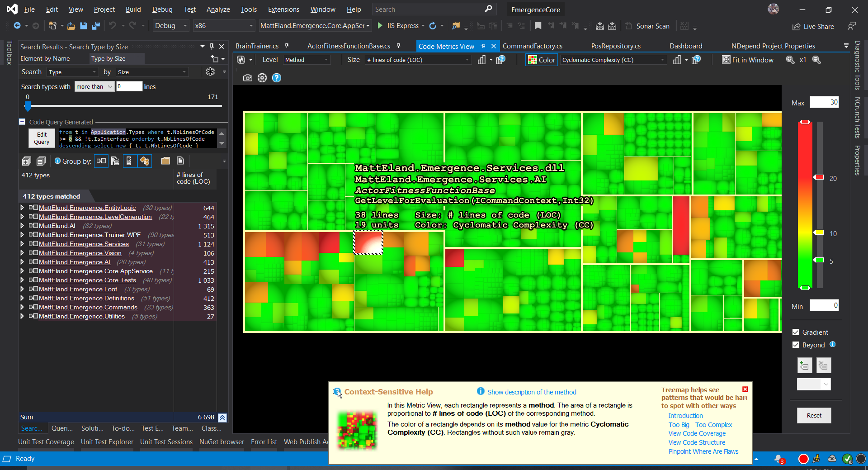The image size is (868, 470).
Task: Open metric view settings via gear icon
Action: pyautogui.click(x=262, y=78)
